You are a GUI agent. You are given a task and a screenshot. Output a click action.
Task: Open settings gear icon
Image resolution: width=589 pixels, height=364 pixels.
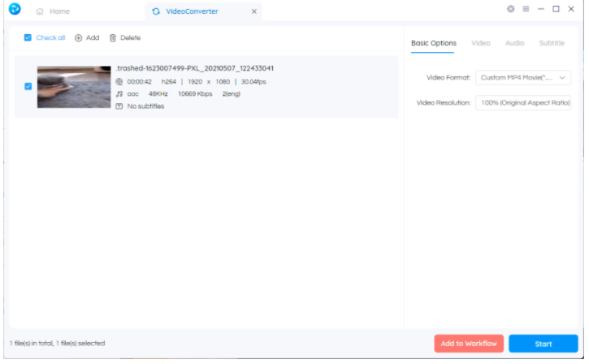coord(510,9)
